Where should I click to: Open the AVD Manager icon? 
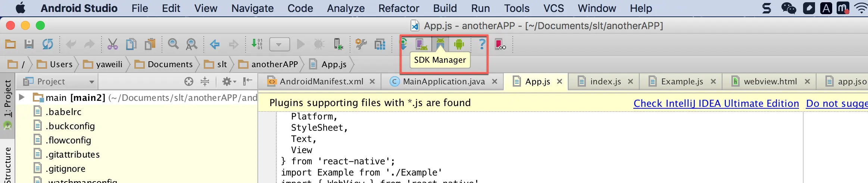pos(421,44)
